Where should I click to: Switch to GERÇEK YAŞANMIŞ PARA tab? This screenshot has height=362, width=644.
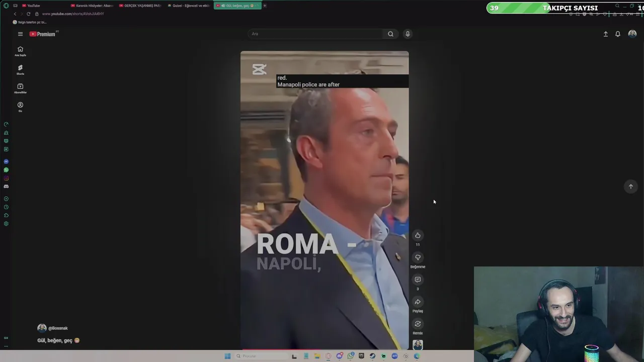click(140, 6)
